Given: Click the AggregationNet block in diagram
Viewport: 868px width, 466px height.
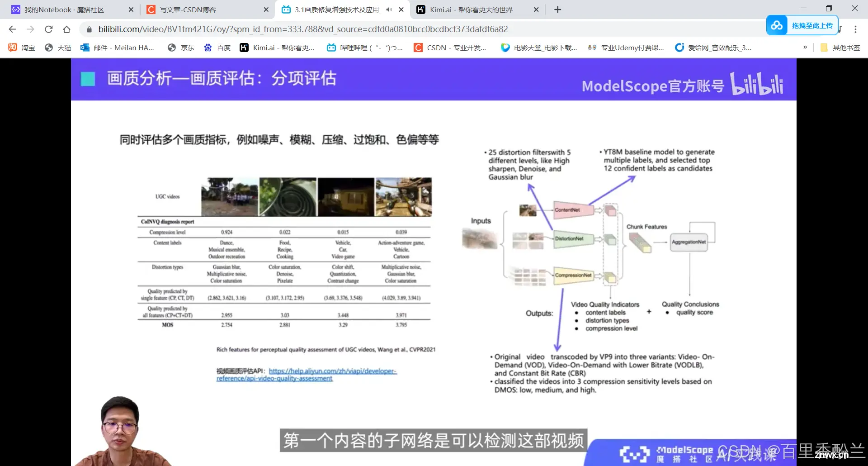Looking at the screenshot, I should pyautogui.click(x=689, y=242).
